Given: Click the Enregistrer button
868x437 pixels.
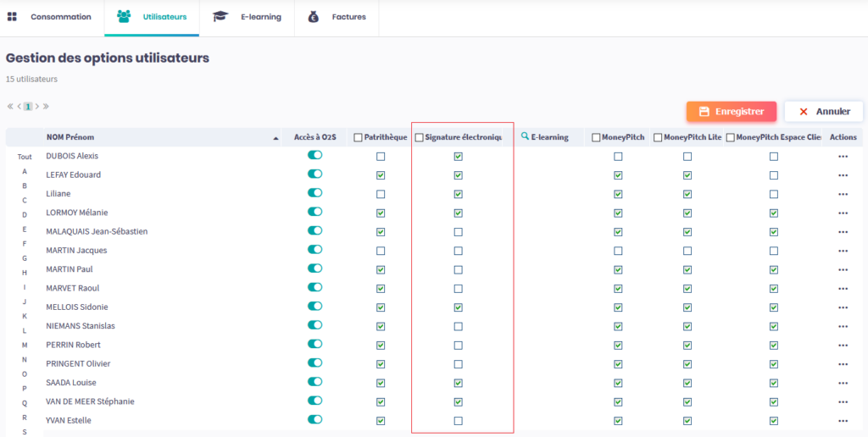Looking at the screenshot, I should point(731,111).
